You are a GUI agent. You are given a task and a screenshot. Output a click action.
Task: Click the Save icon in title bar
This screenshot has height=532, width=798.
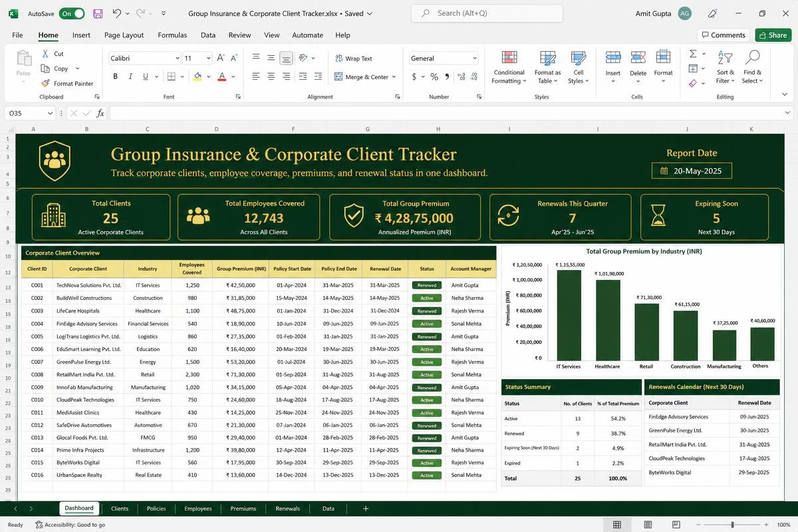tap(98, 13)
